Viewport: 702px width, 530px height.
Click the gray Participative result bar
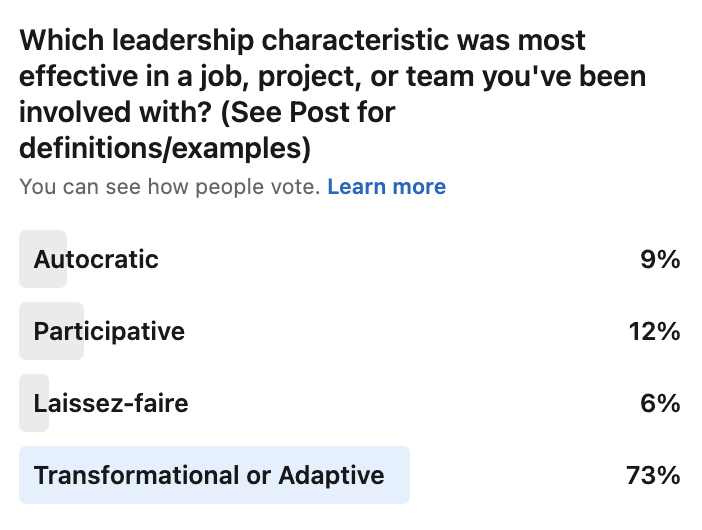(x=51, y=331)
